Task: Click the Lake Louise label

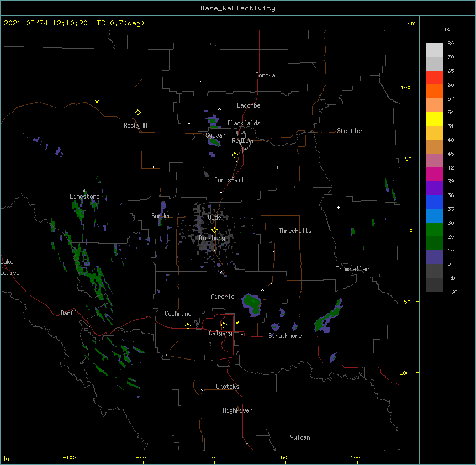Action: coord(9,267)
